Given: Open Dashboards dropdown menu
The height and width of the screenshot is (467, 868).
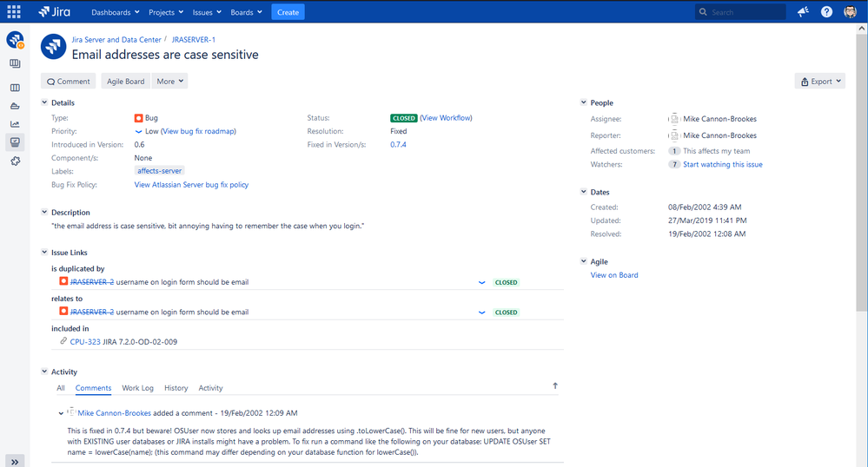Looking at the screenshot, I should [x=116, y=12].
